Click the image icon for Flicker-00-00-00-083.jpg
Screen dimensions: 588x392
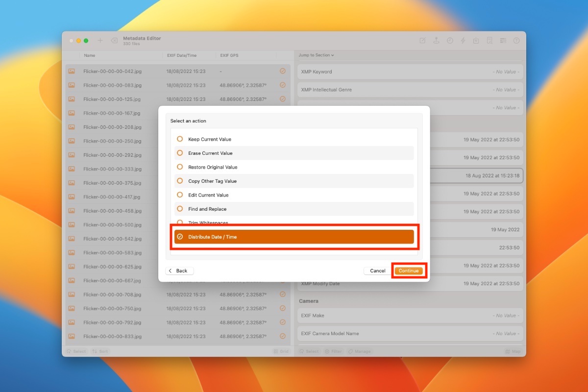pyautogui.click(x=72, y=85)
